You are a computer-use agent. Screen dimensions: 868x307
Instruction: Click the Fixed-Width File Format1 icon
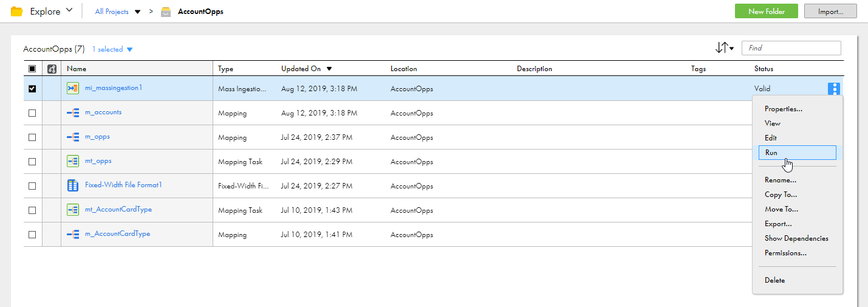coord(73,185)
